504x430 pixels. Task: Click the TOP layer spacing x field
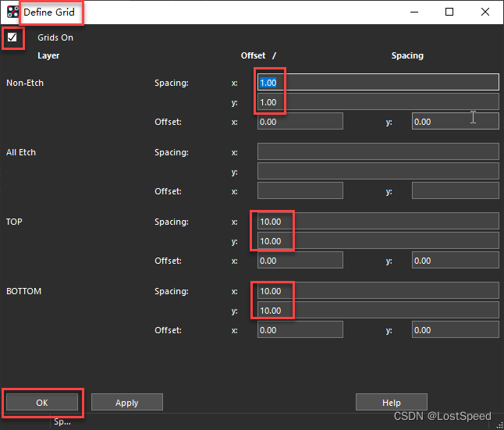tap(378, 222)
